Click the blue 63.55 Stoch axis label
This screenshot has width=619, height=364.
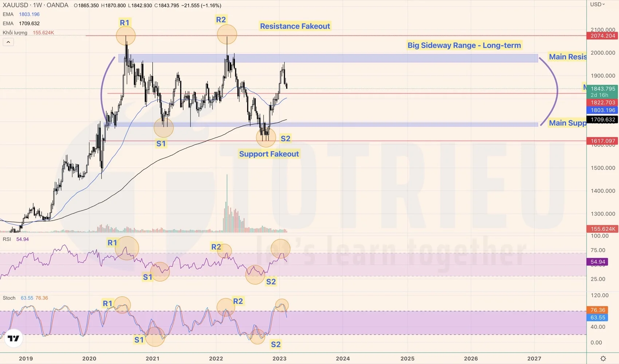(x=597, y=317)
